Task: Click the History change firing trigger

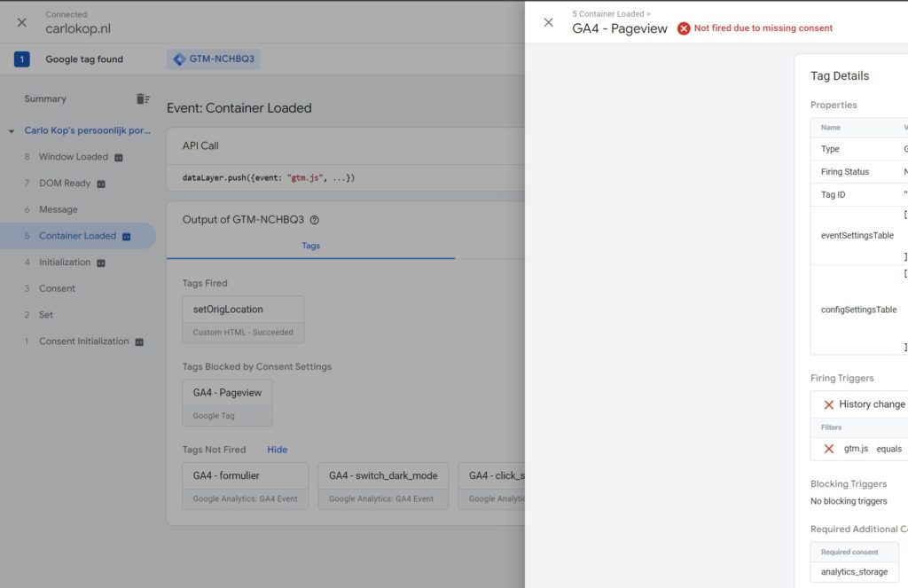Action: click(x=873, y=404)
